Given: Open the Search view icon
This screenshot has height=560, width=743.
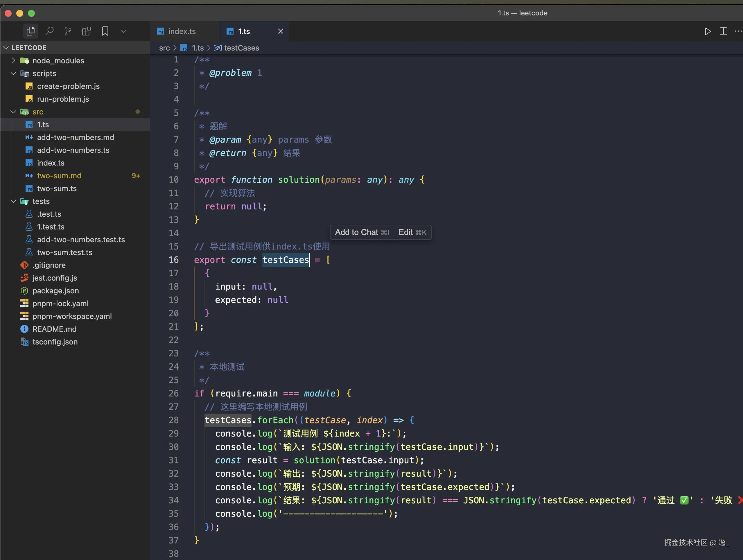Looking at the screenshot, I should [x=49, y=31].
